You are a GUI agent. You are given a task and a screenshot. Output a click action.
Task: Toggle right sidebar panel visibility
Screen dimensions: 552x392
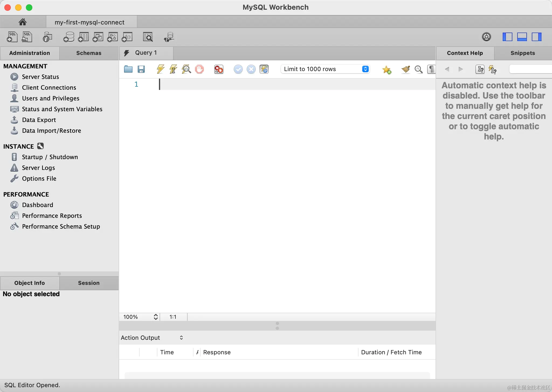(x=537, y=37)
